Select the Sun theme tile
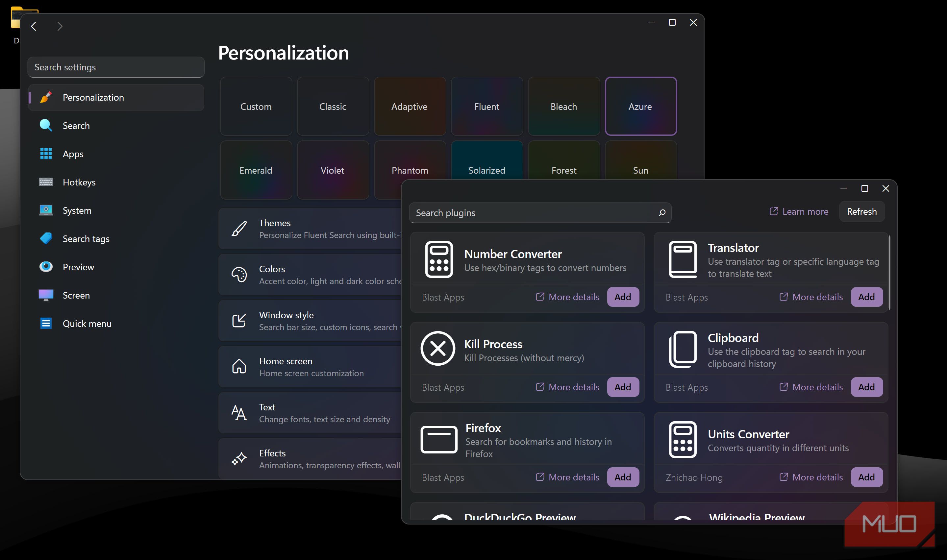 (x=641, y=160)
